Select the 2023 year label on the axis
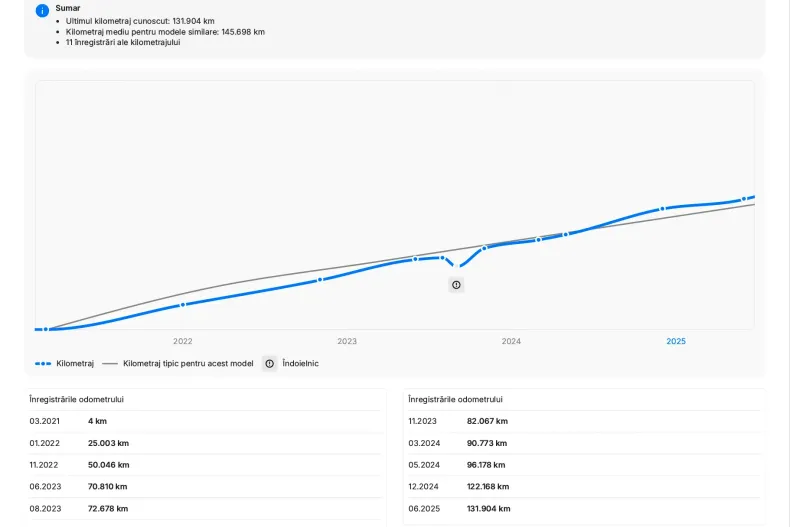Viewport: 790px width, 527px height. point(347,341)
